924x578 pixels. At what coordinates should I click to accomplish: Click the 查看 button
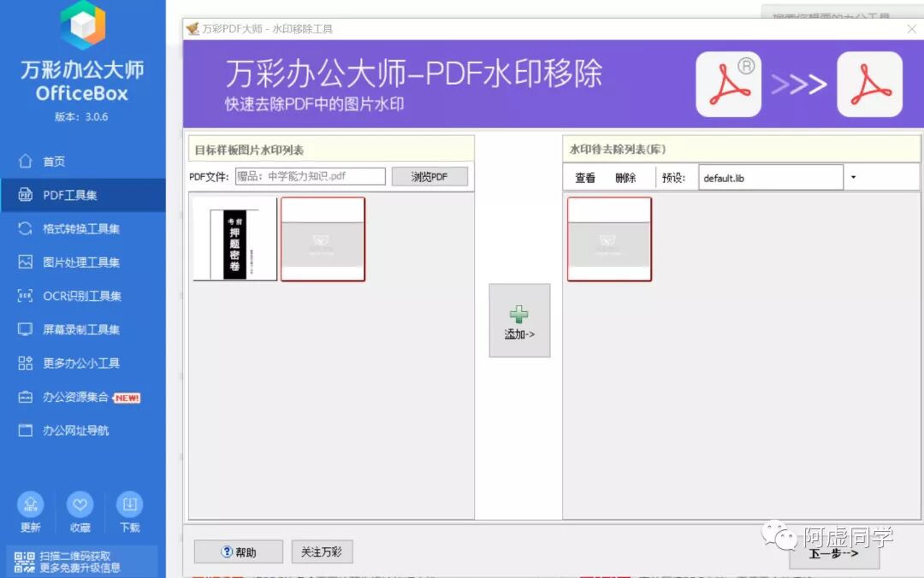585,178
